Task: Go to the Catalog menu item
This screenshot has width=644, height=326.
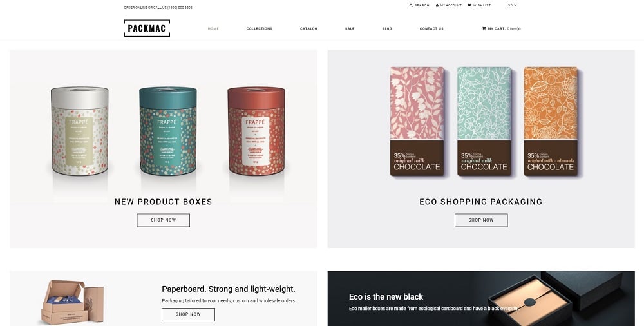Action: pos(308,29)
